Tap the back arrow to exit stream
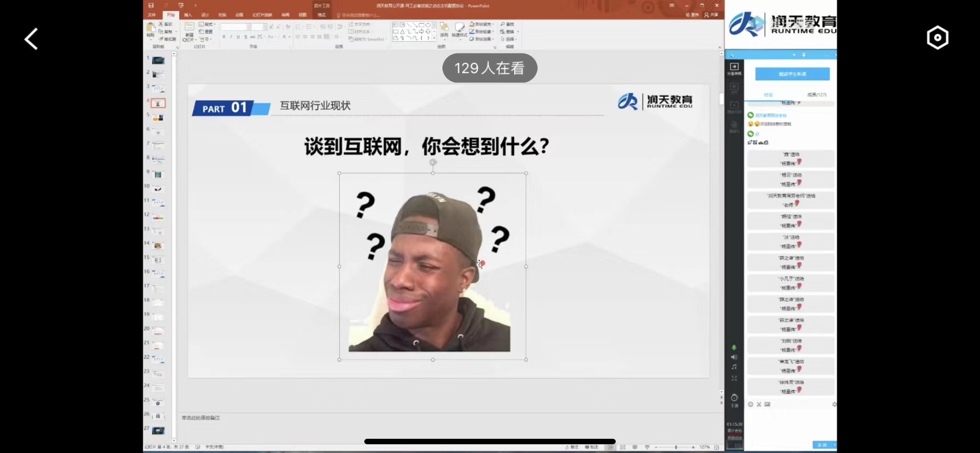This screenshot has height=453, width=980. tap(31, 39)
